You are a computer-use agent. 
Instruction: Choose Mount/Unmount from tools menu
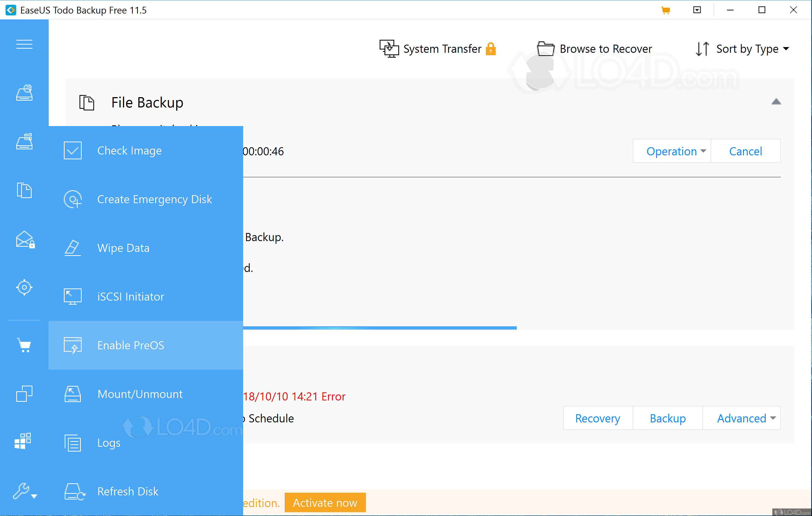(146, 394)
